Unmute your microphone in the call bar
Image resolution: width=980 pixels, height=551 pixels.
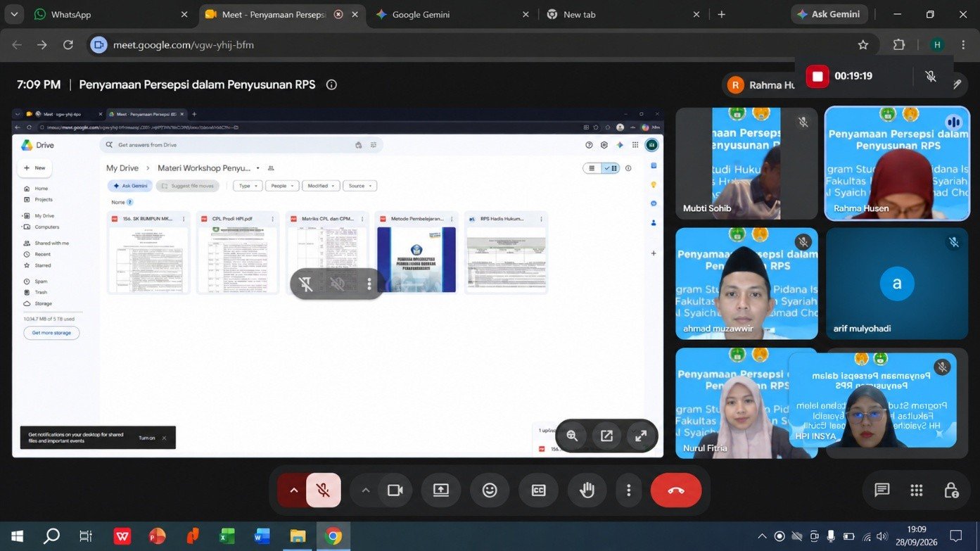click(x=324, y=490)
